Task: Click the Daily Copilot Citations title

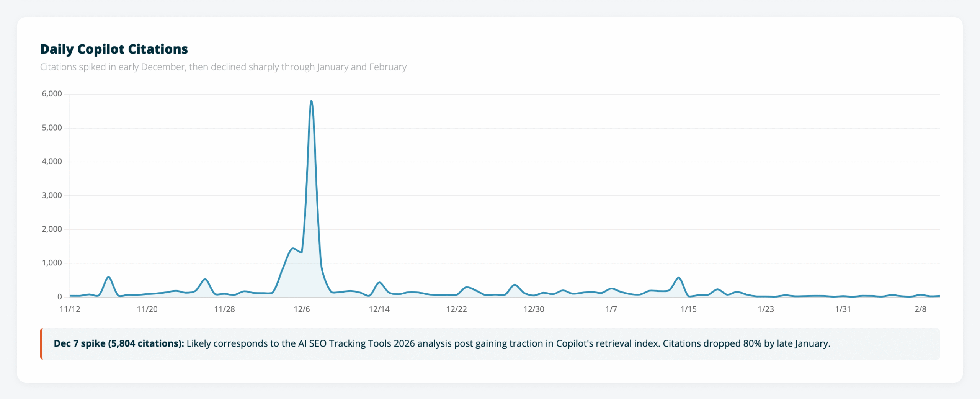Action: tap(114, 49)
